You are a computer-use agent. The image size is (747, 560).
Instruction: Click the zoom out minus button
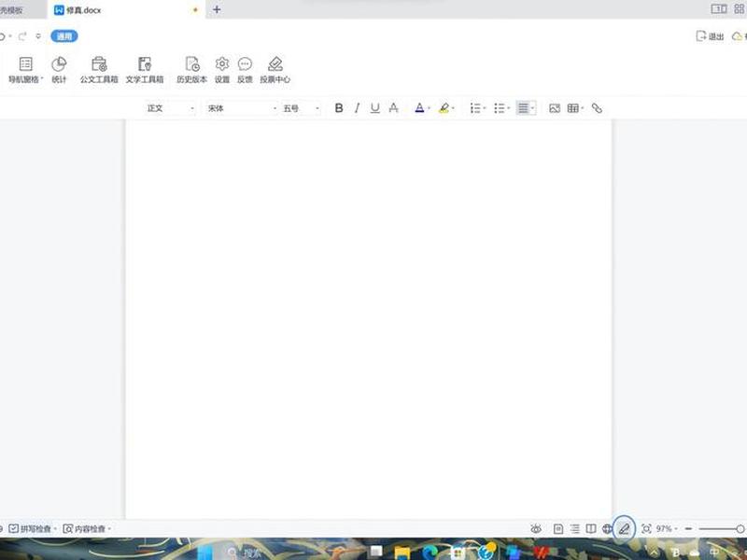[688, 528]
